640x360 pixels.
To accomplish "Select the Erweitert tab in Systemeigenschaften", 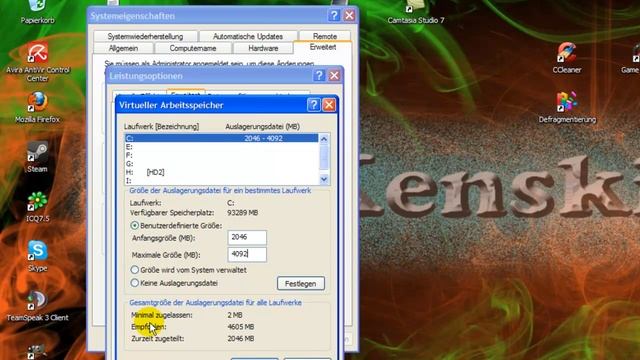I will pyautogui.click(x=323, y=47).
